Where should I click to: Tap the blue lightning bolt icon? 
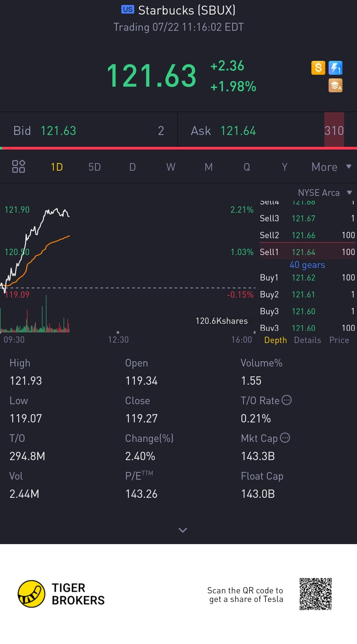pos(336,68)
